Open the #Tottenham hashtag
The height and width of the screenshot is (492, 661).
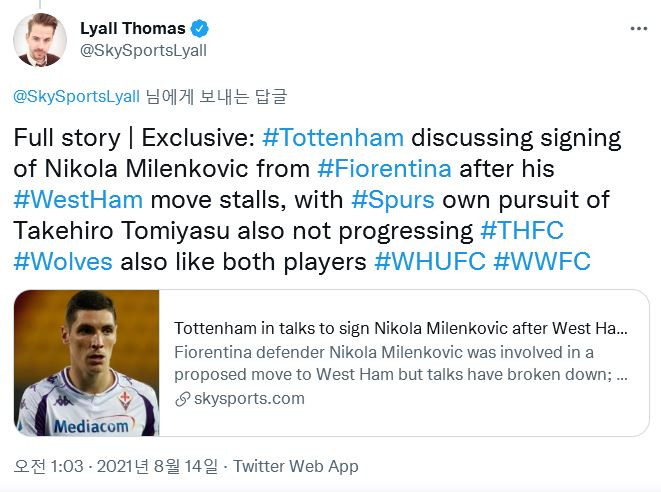coord(333,138)
